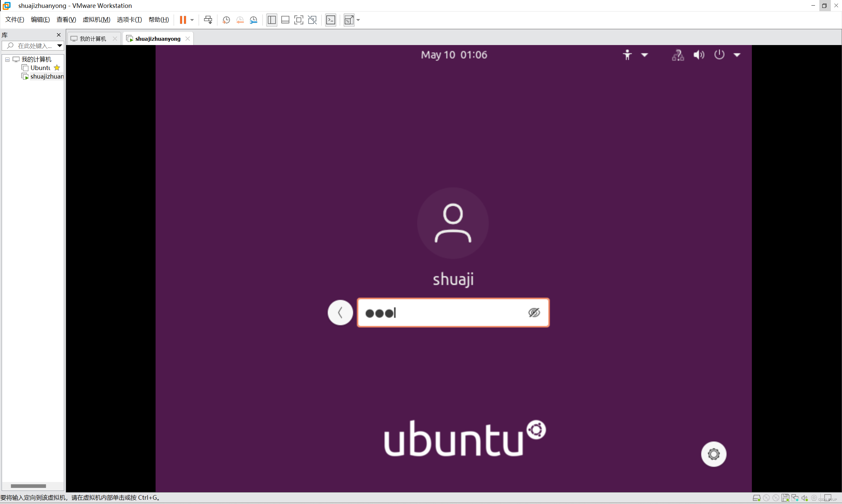The width and height of the screenshot is (842, 504).
Task: Click the library panel horizontal scrollbar
Action: point(29,486)
